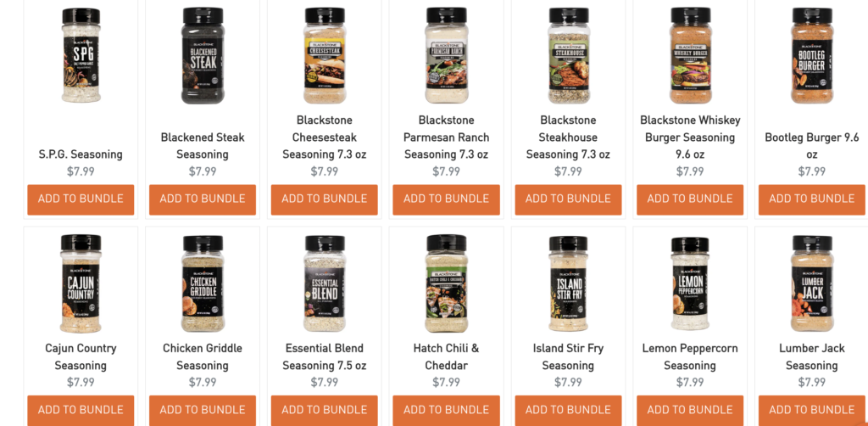Screen dimensions: 868x426
Task: Add Lumber Jack Seasoning to bundle
Action: coord(811,411)
